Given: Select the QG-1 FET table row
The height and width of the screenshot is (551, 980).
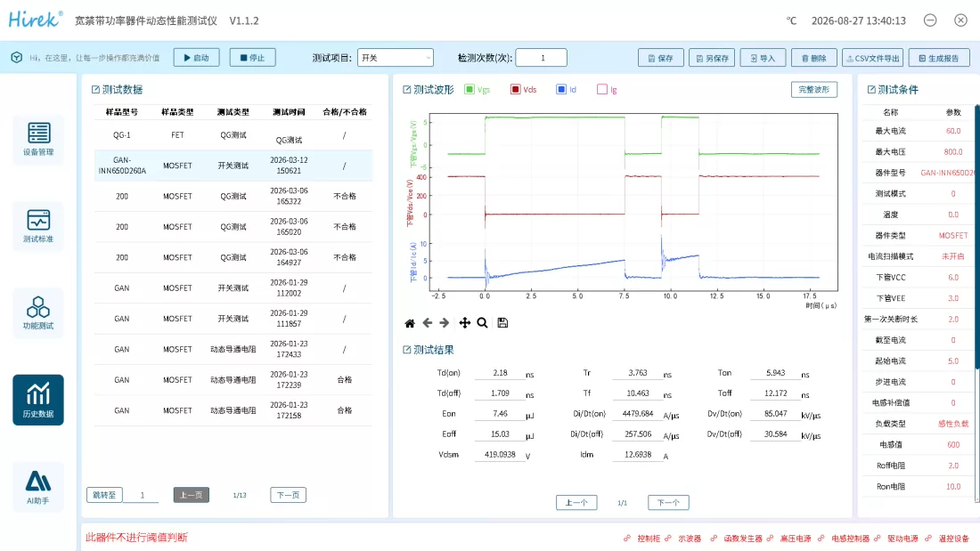Looking at the screenshot, I should [233, 135].
